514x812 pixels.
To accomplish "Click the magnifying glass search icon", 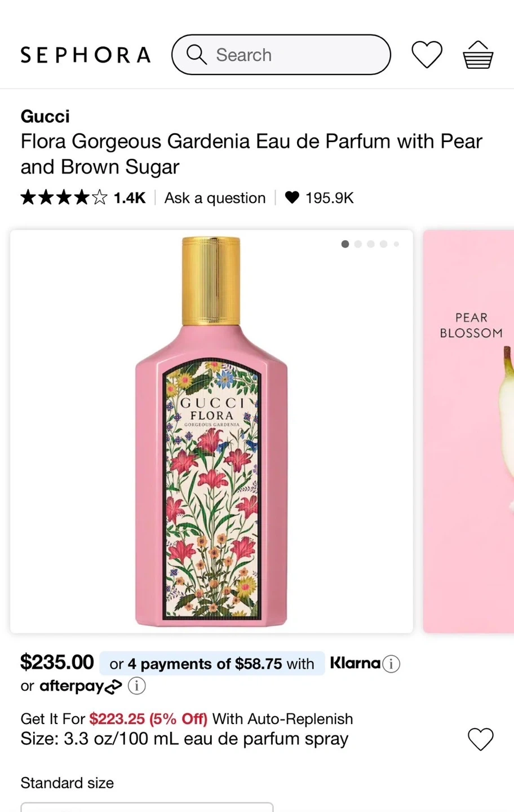I will pos(196,55).
